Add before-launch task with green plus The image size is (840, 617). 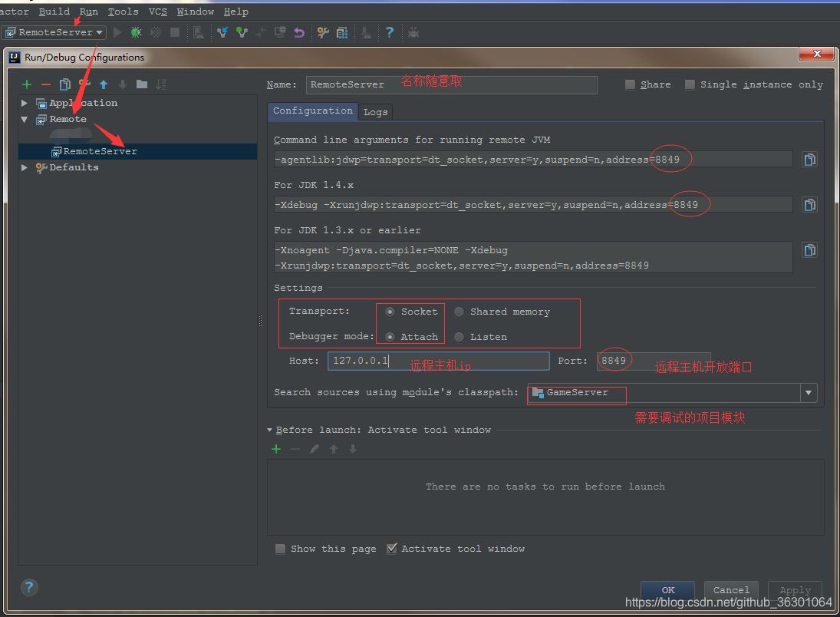tap(276, 449)
